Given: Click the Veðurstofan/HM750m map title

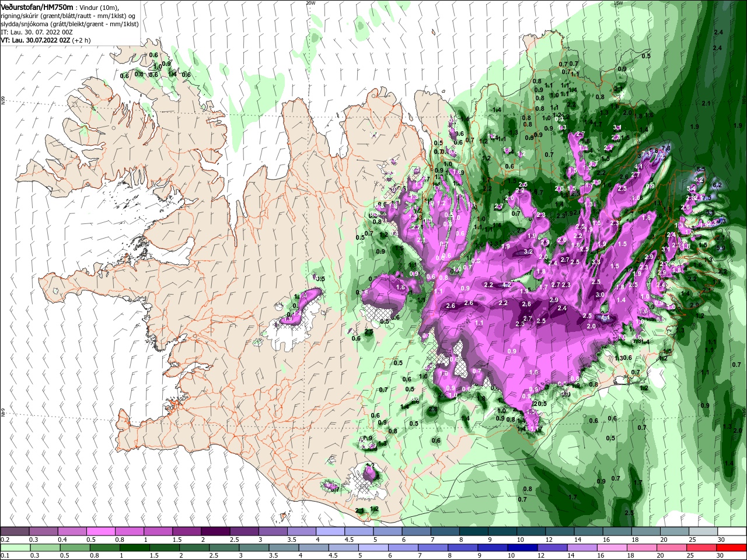Looking at the screenshot, I should pos(37,7).
